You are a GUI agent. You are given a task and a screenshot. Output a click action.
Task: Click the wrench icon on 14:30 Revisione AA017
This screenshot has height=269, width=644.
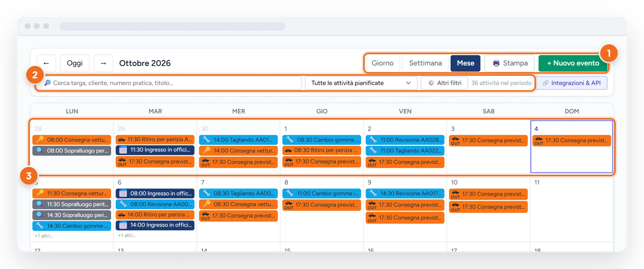(373, 193)
